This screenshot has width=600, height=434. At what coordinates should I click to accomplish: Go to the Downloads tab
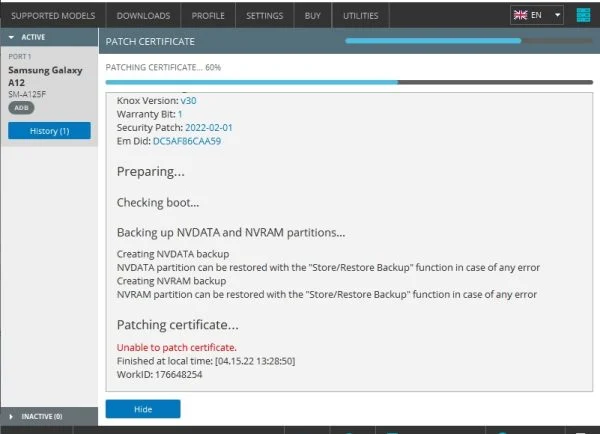143,16
